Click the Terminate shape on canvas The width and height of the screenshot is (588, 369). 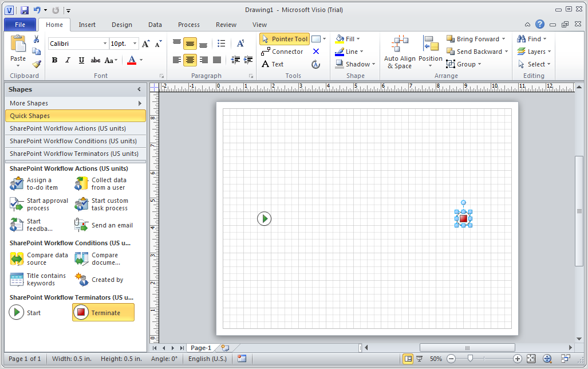click(x=464, y=218)
